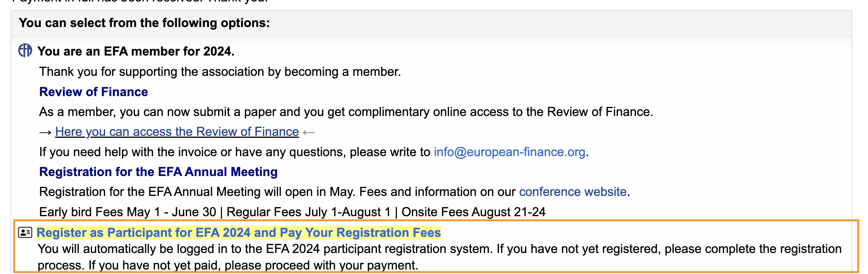Click the info@european-finance.org email link
The width and height of the screenshot is (868, 274).
pos(509,152)
